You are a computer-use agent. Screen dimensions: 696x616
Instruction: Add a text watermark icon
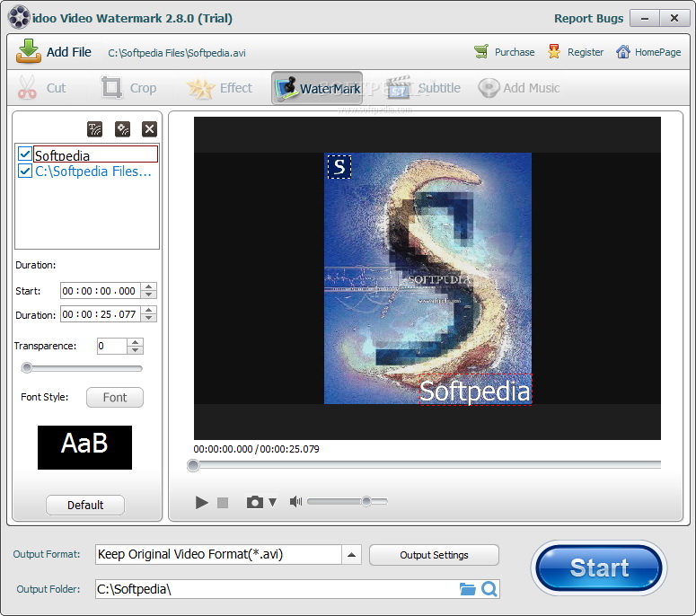coord(94,129)
